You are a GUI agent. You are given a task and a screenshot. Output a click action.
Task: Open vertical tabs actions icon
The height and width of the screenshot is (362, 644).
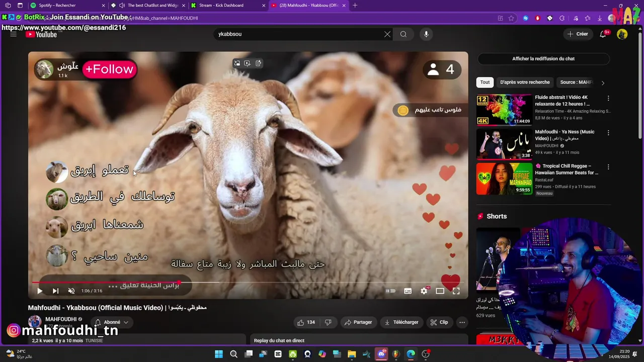(20, 6)
